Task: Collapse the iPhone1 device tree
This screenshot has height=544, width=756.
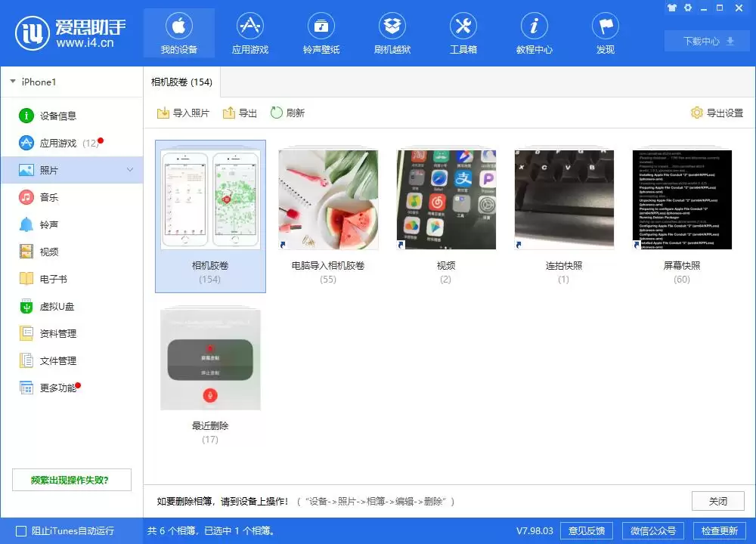Action: tap(13, 82)
